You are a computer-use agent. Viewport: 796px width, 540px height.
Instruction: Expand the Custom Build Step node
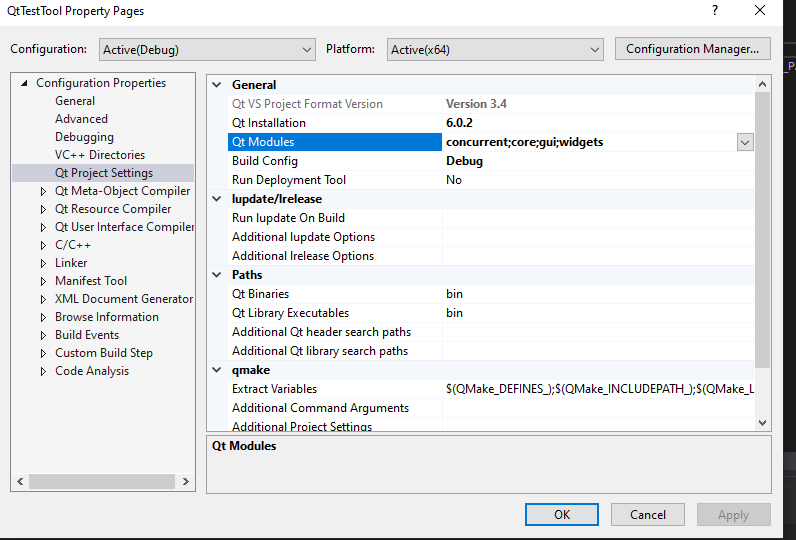click(x=43, y=353)
